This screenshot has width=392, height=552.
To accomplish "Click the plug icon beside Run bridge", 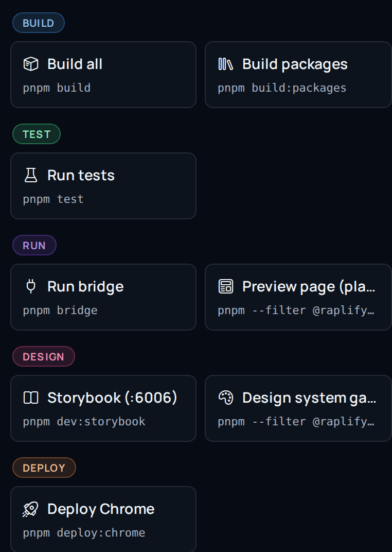I will 30,287.
